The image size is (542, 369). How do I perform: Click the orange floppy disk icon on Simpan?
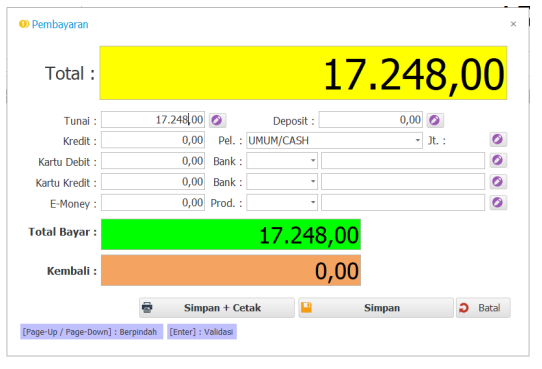point(306,307)
